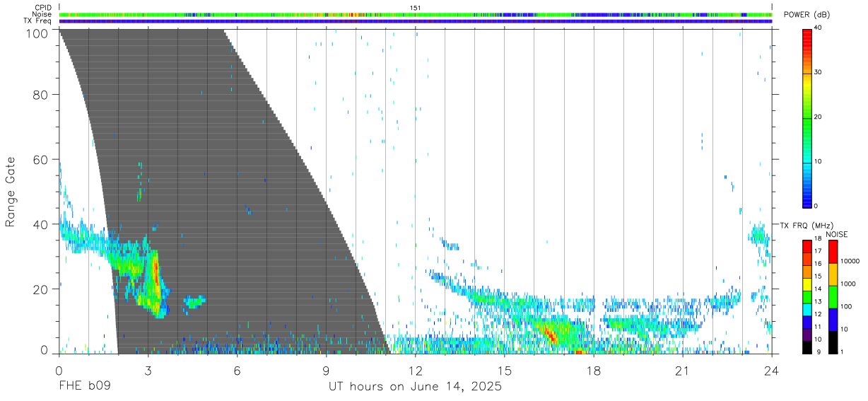Select the red segment of TX FRQ legend
868x401 pixels.
coord(807,246)
